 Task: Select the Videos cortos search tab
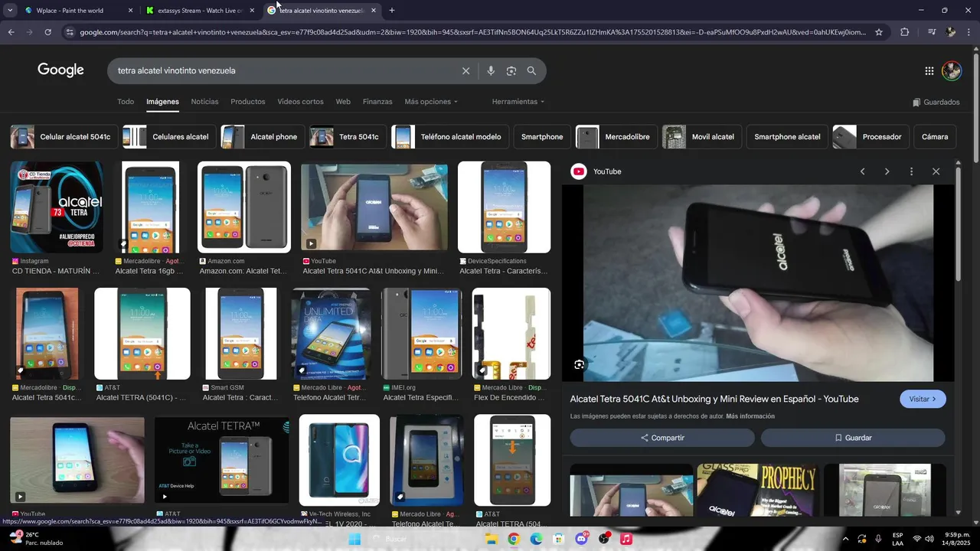(300, 102)
